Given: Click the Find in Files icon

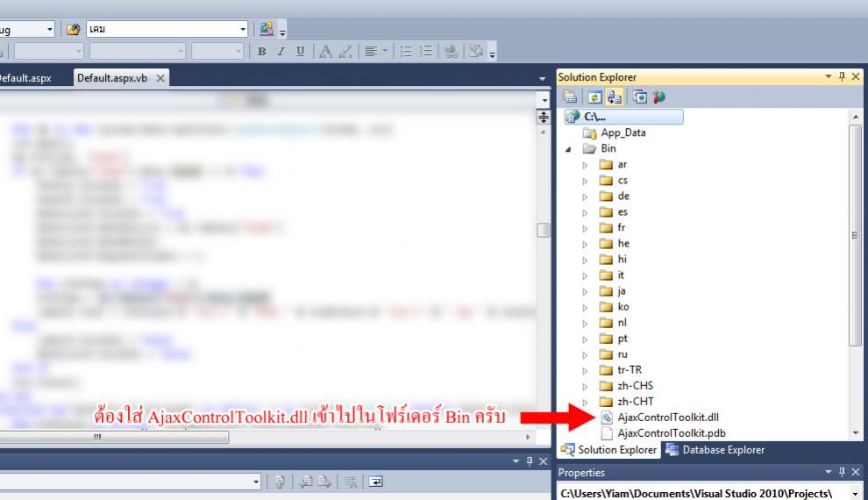Looking at the screenshot, I should 73,29.
